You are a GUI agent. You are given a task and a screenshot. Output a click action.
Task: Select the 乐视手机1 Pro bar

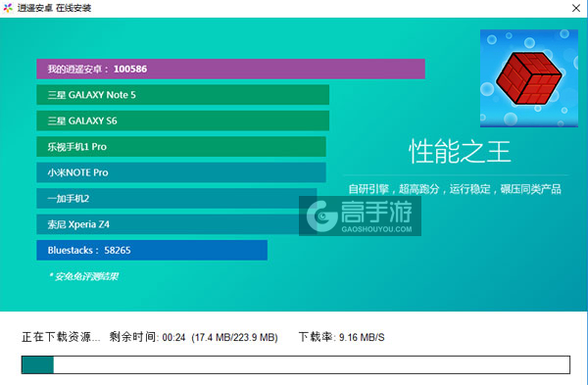[x=181, y=147]
